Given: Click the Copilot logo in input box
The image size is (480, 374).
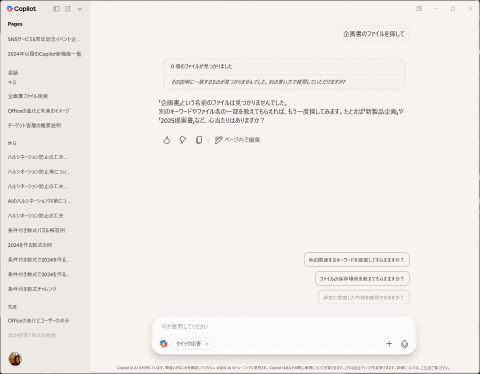Looking at the screenshot, I should pos(163,344).
